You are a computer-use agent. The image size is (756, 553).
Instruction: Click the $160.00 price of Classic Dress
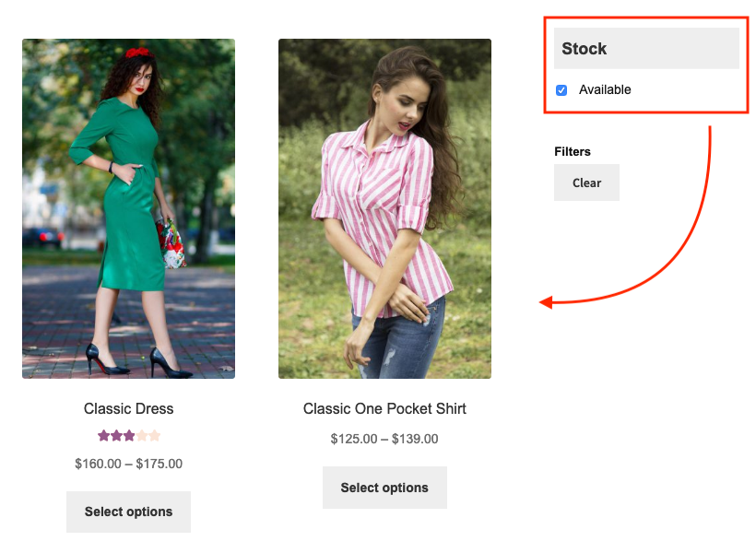[98, 464]
